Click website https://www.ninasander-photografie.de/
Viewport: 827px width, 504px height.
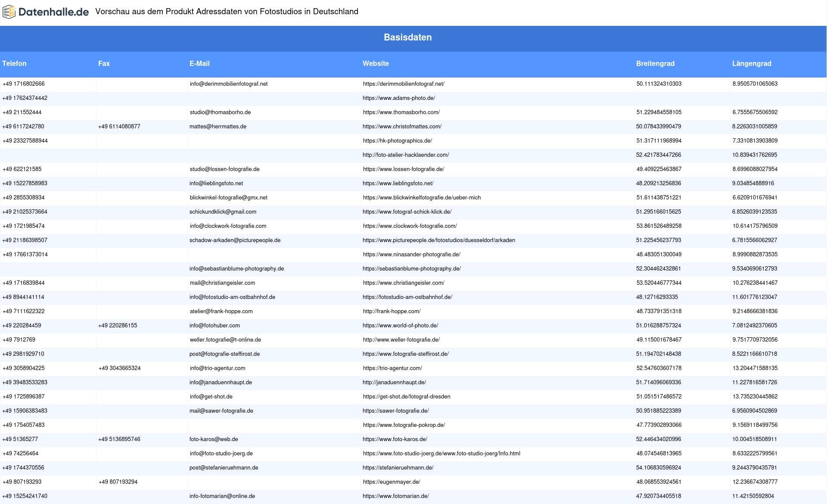pyautogui.click(x=412, y=255)
